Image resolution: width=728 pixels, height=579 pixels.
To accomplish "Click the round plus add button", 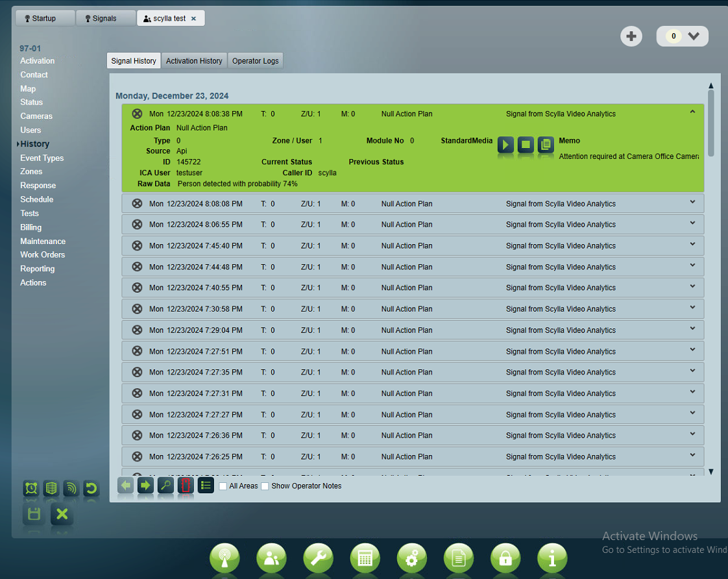I will coord(631,36).
